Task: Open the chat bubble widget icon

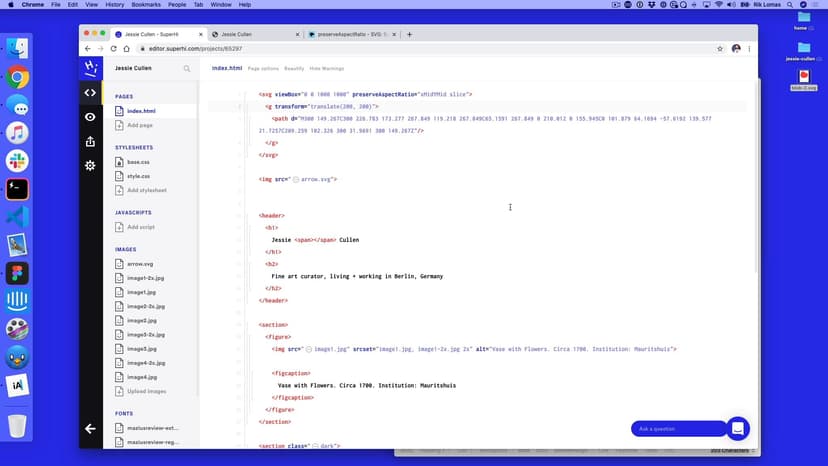Action: (x=737, y=428)
